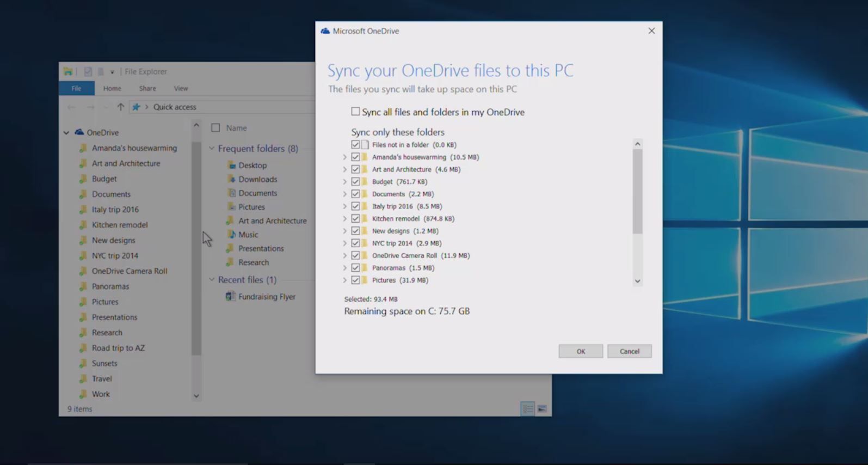Click the navigation pane scroll down arrow
The height and width of the screenshot is (465, 868).
click(196, 396)
